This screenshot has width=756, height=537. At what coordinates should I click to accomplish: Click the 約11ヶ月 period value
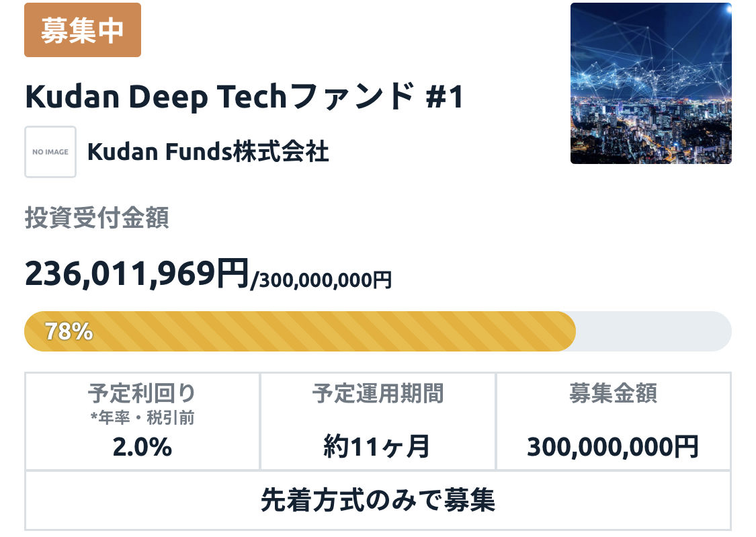tap(378, 446)
